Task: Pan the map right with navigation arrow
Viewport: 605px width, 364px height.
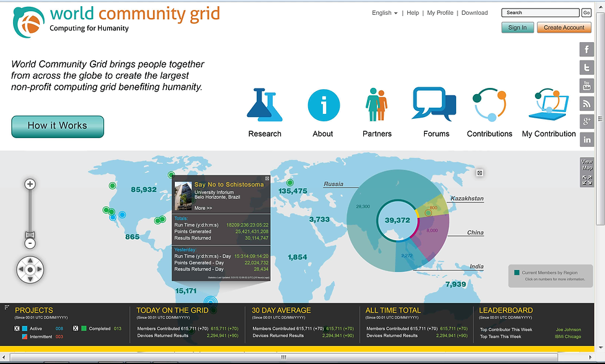Action: pyautogui.click(x=39, y=270)
